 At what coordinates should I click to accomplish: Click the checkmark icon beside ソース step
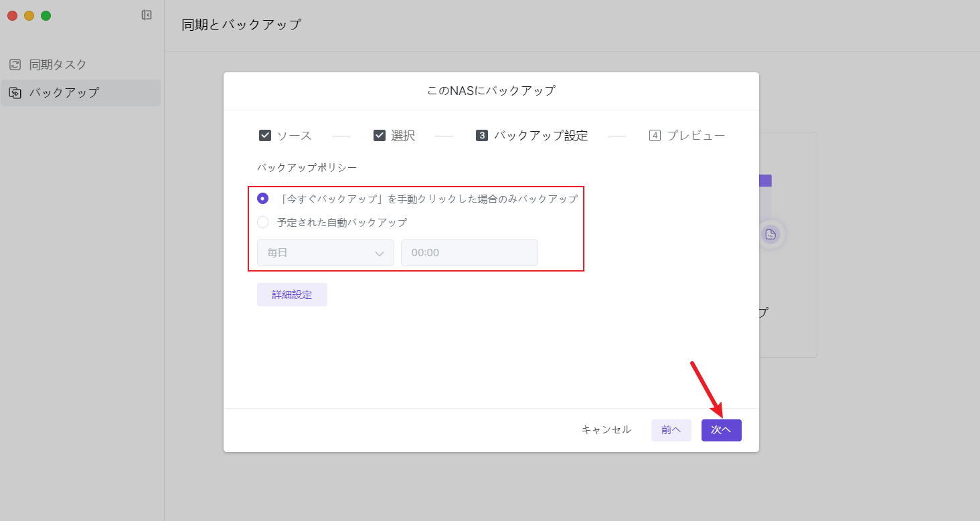point(265,136)
